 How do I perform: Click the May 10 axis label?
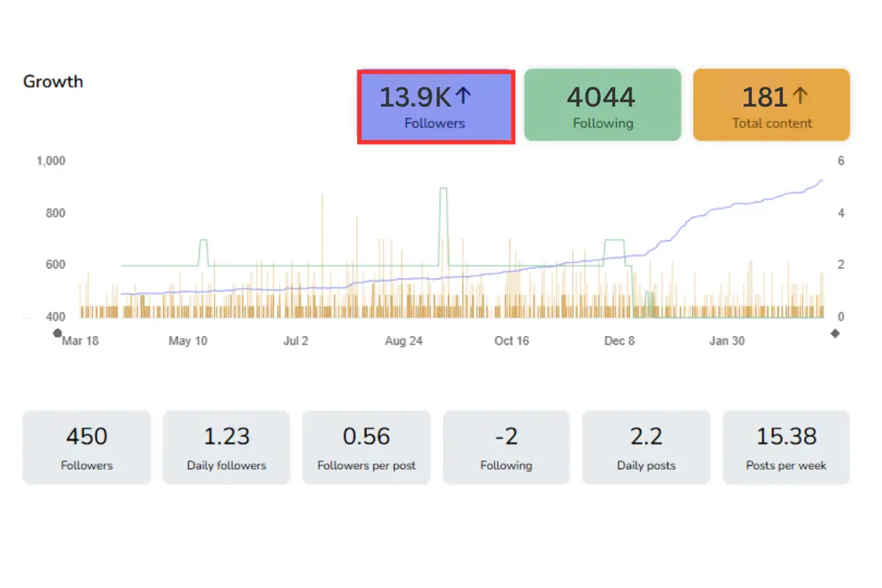point(188,341)
